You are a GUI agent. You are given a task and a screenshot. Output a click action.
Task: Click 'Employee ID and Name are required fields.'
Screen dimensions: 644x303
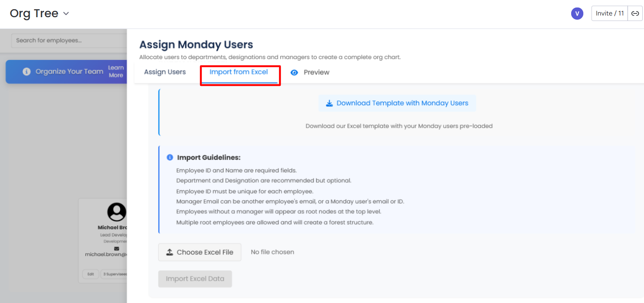click(236, 171)
